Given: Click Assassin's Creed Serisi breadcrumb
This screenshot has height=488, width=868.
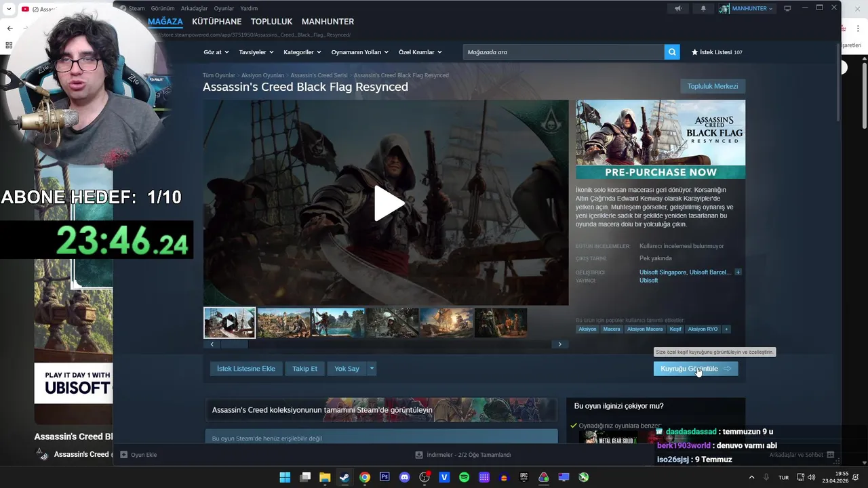Looking at the screenshot, I should click(x=319, y=75).
